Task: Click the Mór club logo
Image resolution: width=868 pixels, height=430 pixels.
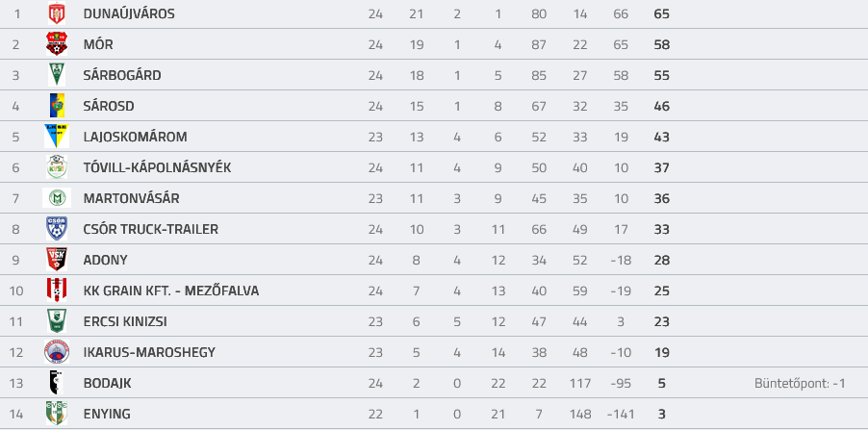Action: 57,44
